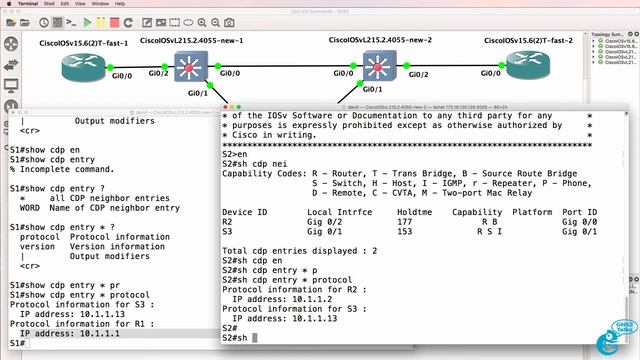
Task: Float the Topology Summary panel
Action: point(630,34)
